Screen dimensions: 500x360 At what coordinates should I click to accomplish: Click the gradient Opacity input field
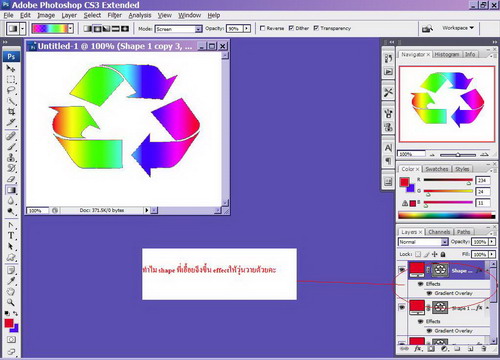tap(235, 29)
